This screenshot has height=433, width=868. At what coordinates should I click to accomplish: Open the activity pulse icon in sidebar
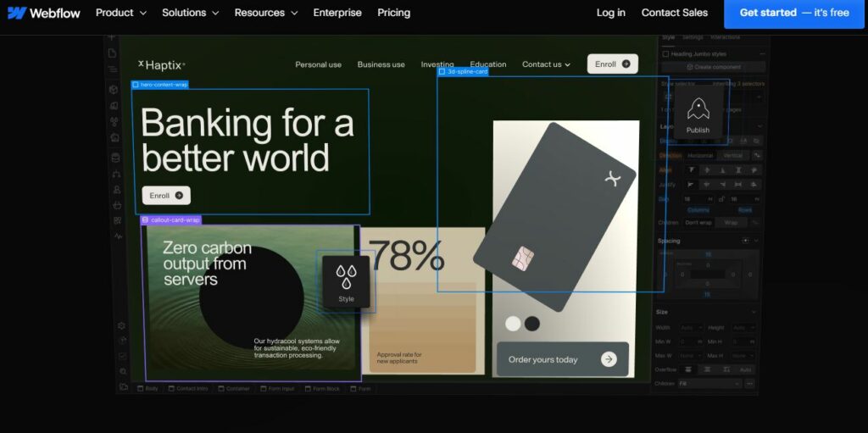(x=119, y=236)
